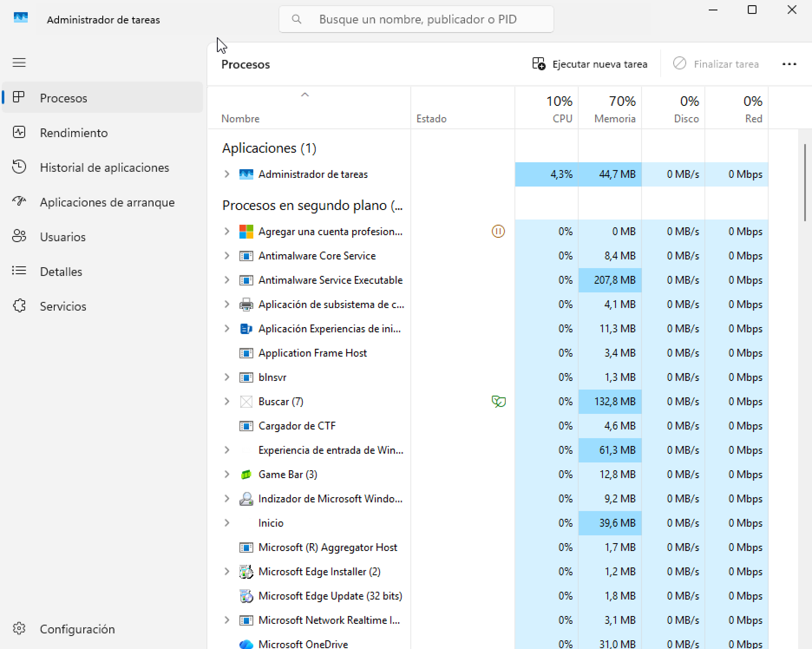Expand the Antimalware Service Executable row
Viewport: 812px width, 649px height.
pos(226,280)
